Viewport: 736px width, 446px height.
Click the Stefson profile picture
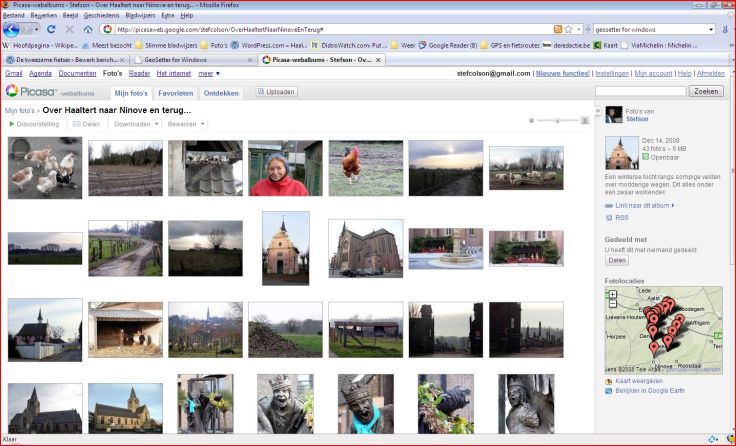tap(613, 115)
